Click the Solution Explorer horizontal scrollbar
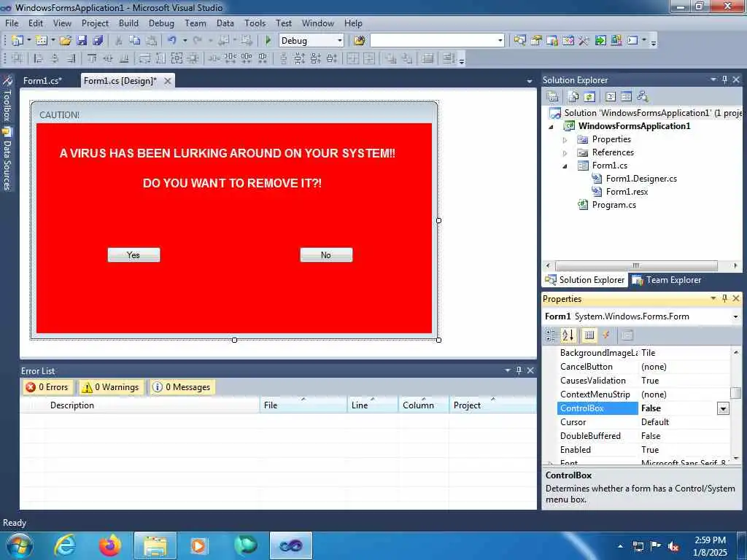Image resolution: width=747 pixels, height=560 pixels. [636, 265]
